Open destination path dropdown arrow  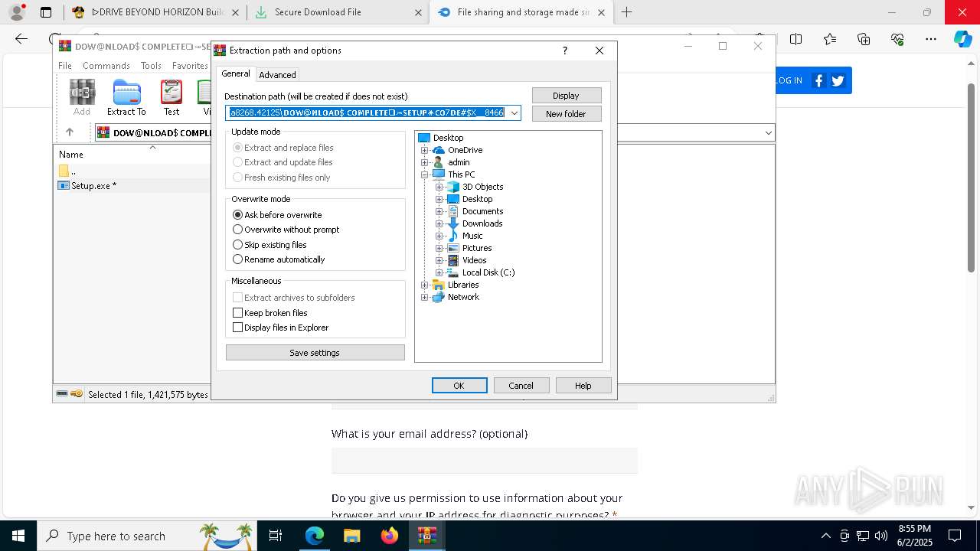514,113
